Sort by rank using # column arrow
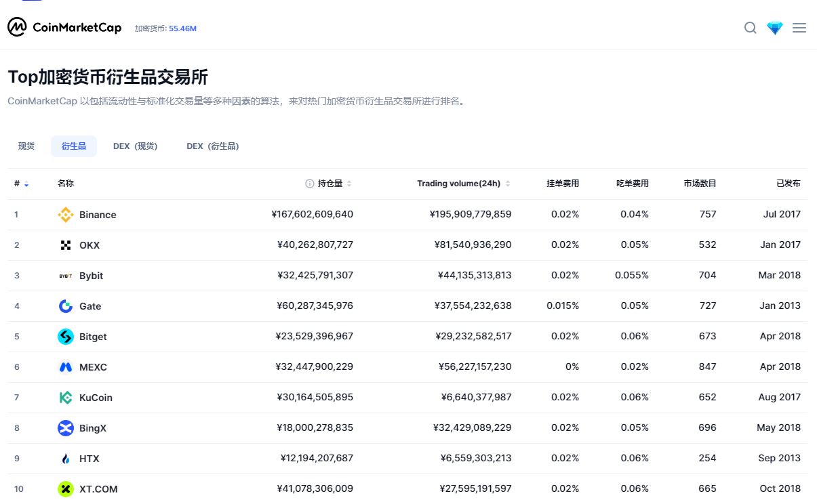 (26, 184)
